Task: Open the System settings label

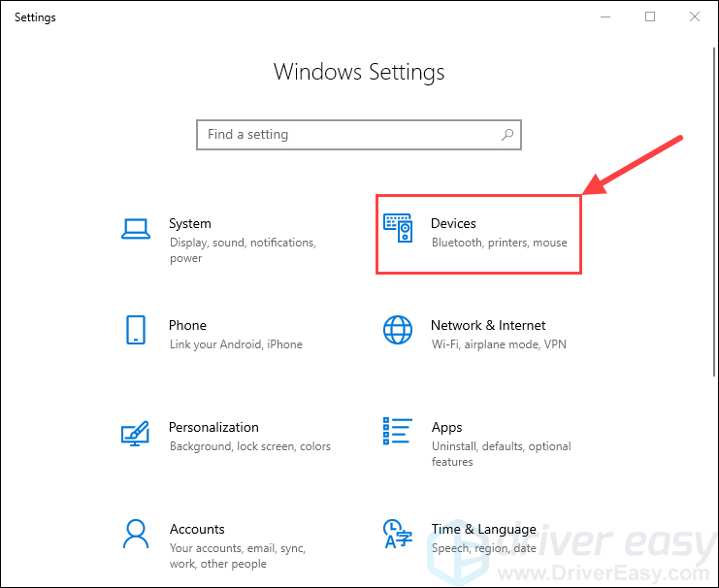Action: point(189,224)
